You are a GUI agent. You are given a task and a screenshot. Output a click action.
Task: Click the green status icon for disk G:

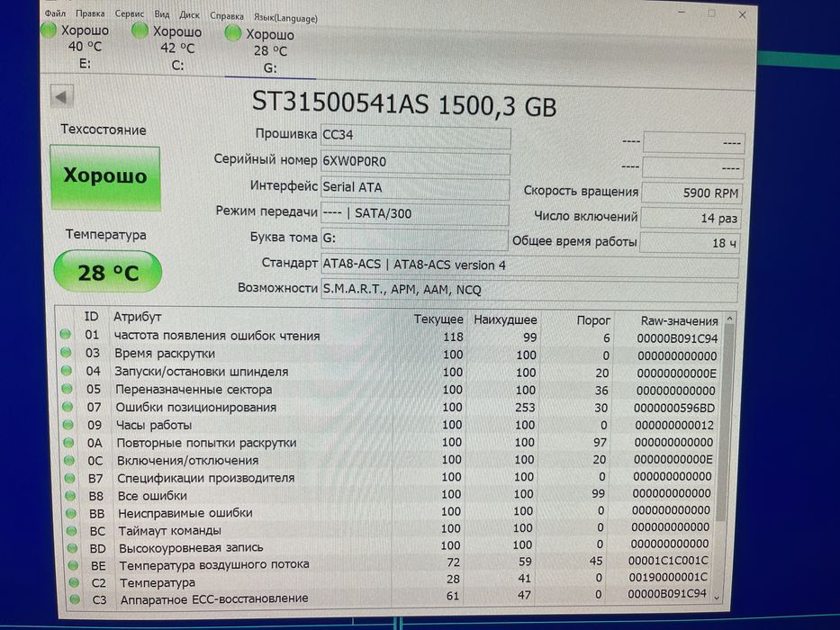pyautogui.click(x=232, y=33)
